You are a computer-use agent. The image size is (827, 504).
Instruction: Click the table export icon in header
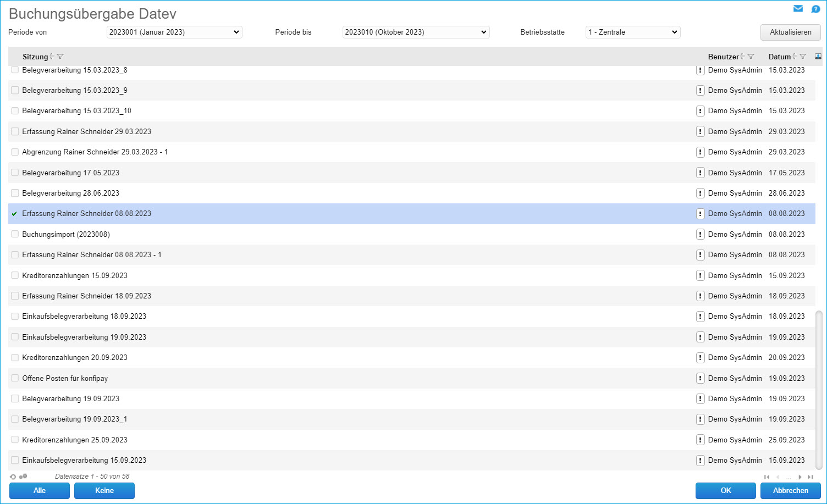[818, 56]
